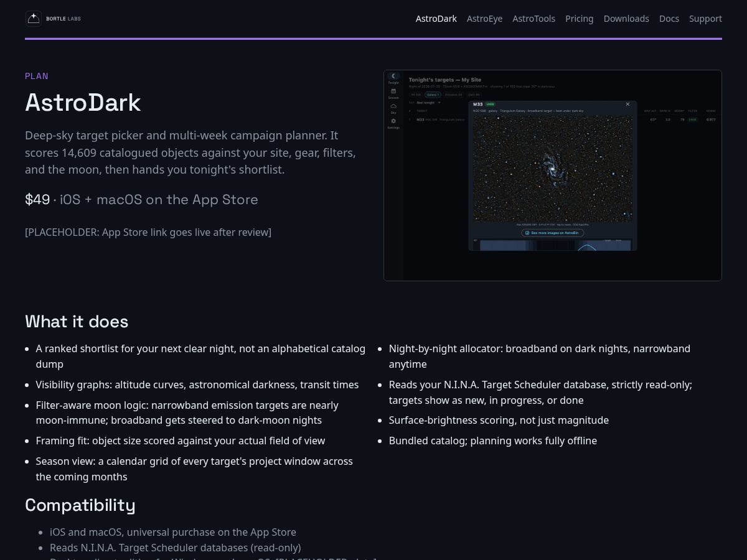Close the M33 dialog in app preview

[x=627, y=104]
